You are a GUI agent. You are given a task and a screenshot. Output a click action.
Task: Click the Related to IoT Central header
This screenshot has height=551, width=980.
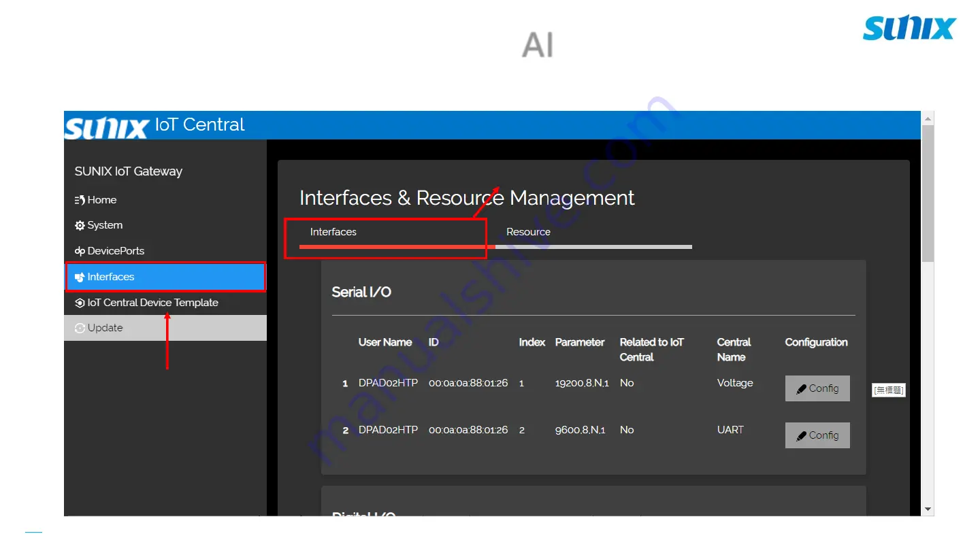652,350
